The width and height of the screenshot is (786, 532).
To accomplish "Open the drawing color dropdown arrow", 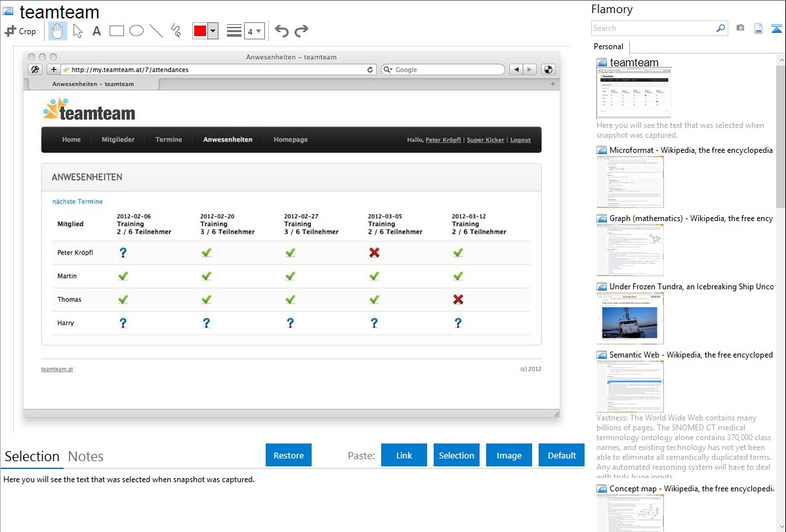I will click(x=213, y=31).
